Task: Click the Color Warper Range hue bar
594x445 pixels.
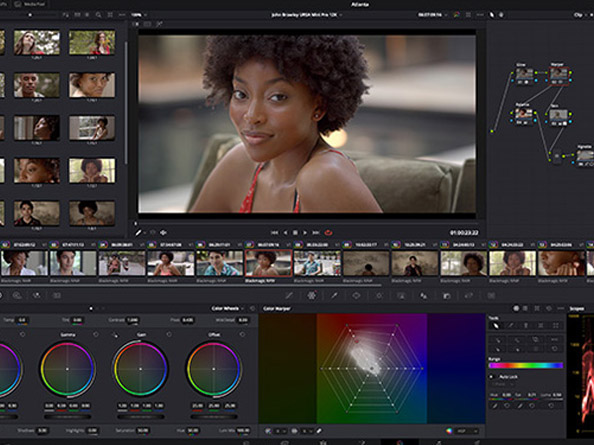Action: [525, 365]
